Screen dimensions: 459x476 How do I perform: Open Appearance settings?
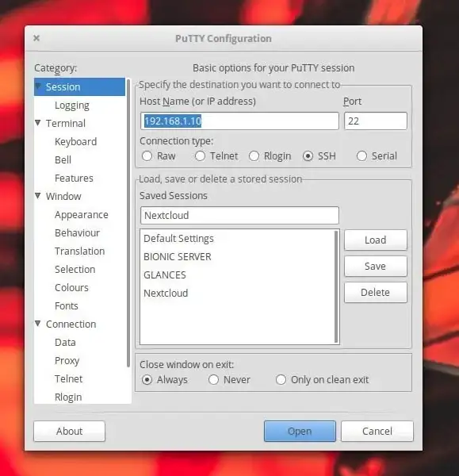click(82, 215)
